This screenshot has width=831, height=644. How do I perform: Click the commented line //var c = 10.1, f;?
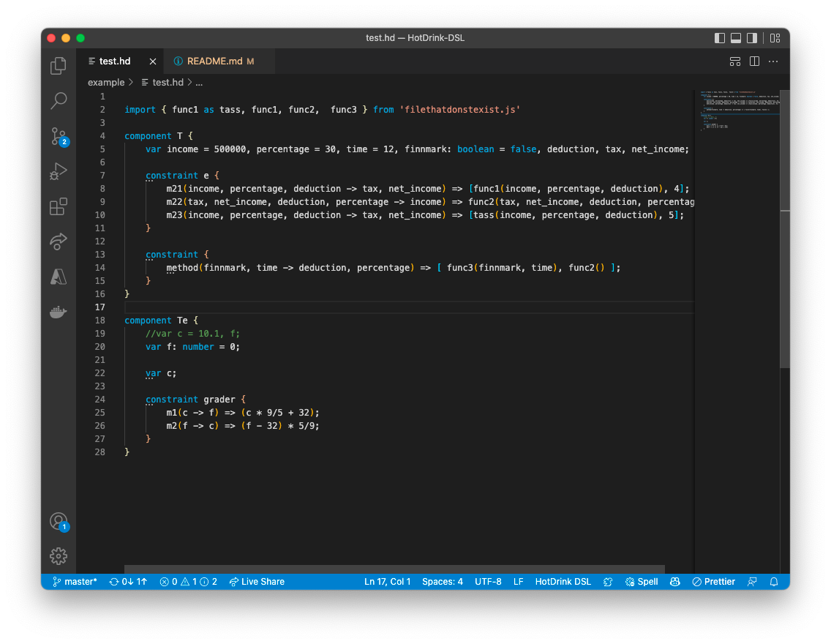(x=192, y=334)
